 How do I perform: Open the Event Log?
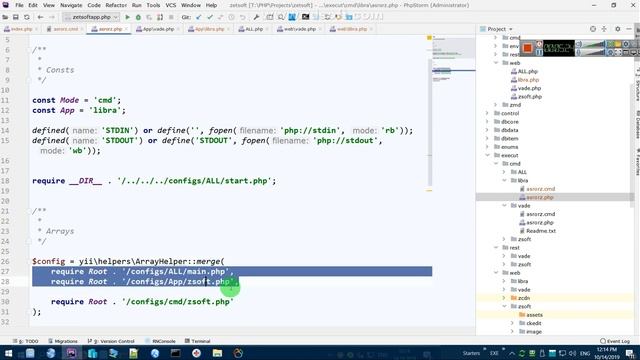click(615, 341)
